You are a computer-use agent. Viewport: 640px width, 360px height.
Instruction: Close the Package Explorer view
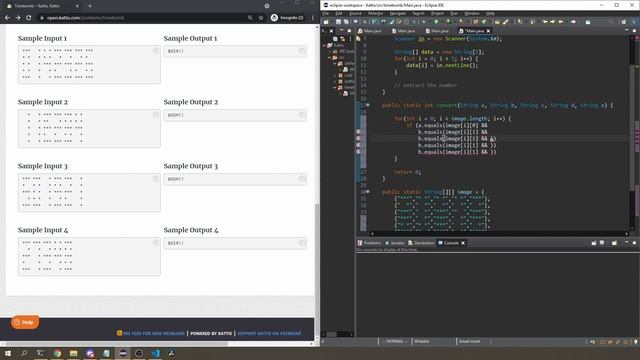click(331, 31)
